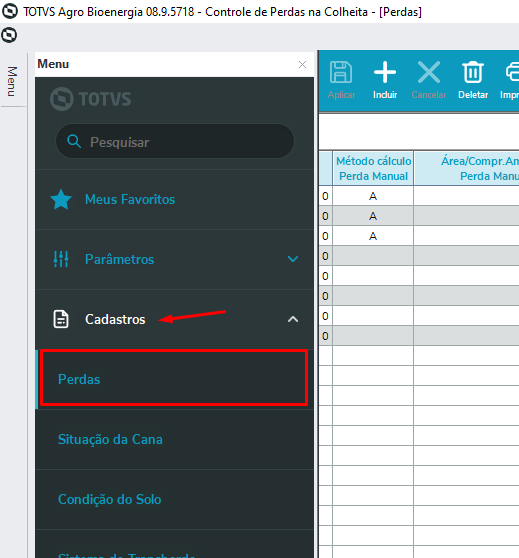Click the TOTVS icon below the title bar
This screenshot has width=519, height=558.
[9, 35]
